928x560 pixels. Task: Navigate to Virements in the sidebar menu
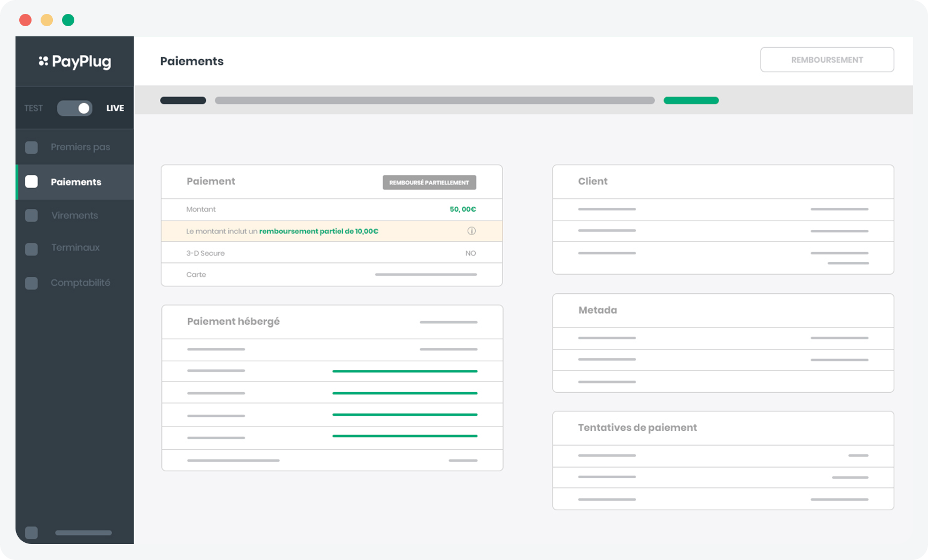pos(74,215)
